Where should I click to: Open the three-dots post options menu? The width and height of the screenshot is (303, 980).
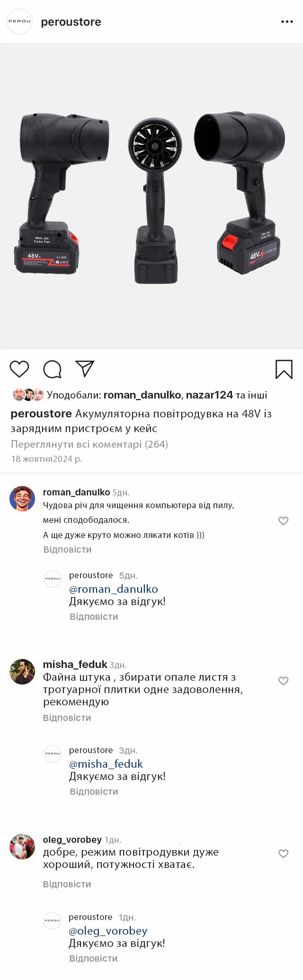coord(287,22)
